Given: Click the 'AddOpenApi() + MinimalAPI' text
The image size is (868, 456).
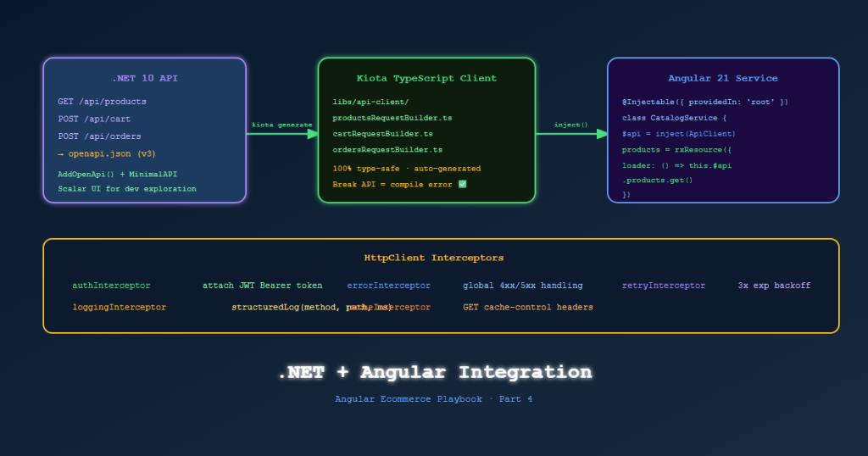Looking at the screenshot, I should [118, 175].
